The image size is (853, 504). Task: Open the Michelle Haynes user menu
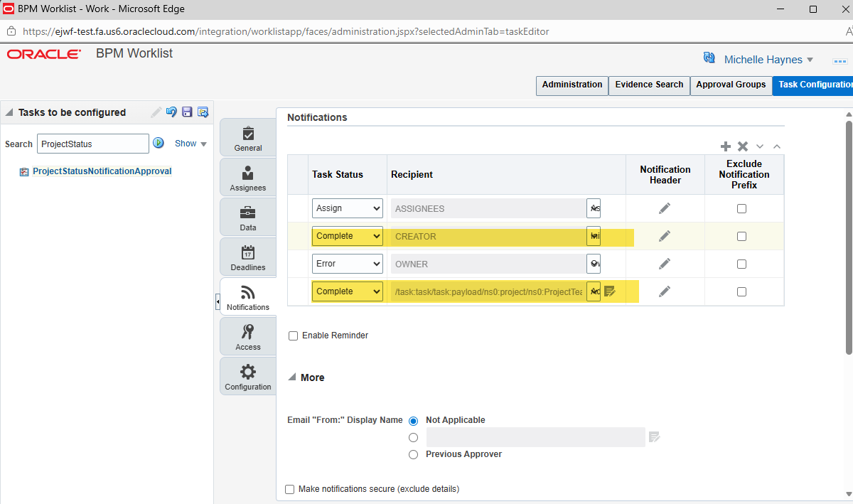click(768, 60)
